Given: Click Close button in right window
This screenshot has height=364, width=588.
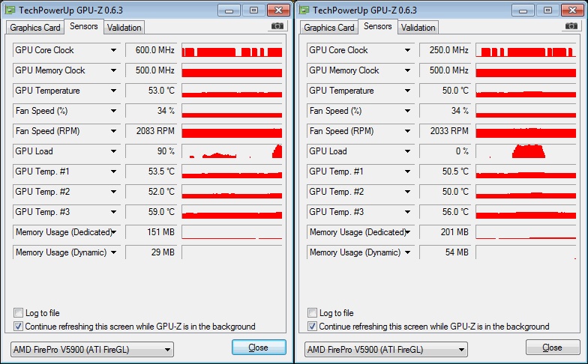Looking at the screenshot, I should 553,348.
